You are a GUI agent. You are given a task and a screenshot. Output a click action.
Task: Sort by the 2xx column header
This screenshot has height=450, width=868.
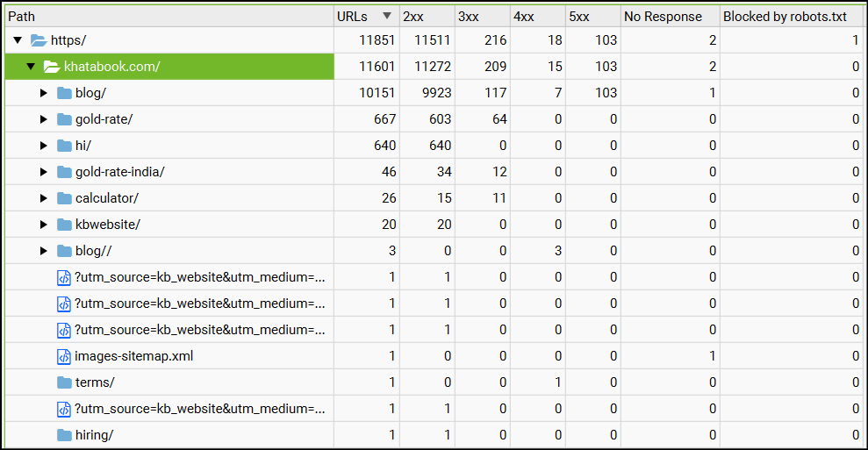[412, 16]
